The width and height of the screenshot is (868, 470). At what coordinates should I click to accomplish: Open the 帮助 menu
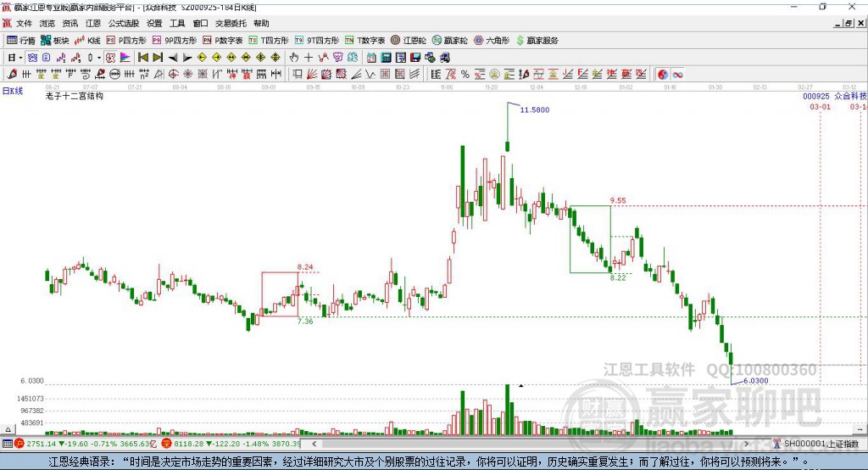click(261, 23)
